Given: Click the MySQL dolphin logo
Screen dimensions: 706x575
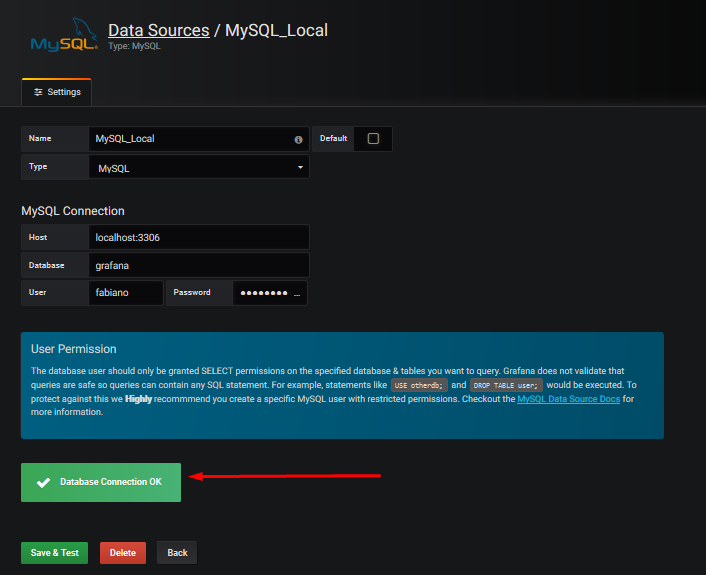Looking at the screenshot, I should (64, 35).
